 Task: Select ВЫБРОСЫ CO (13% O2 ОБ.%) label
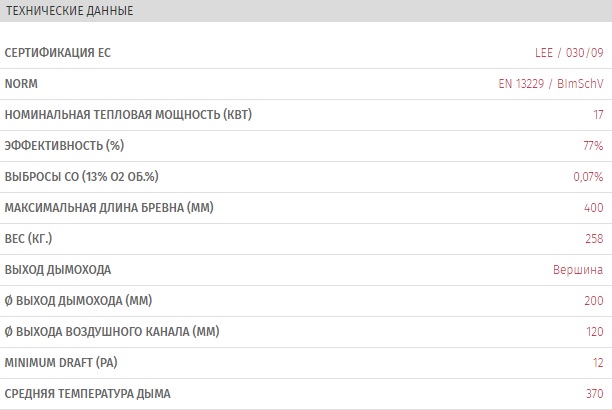pyautogui.click(x=82, y=176)
